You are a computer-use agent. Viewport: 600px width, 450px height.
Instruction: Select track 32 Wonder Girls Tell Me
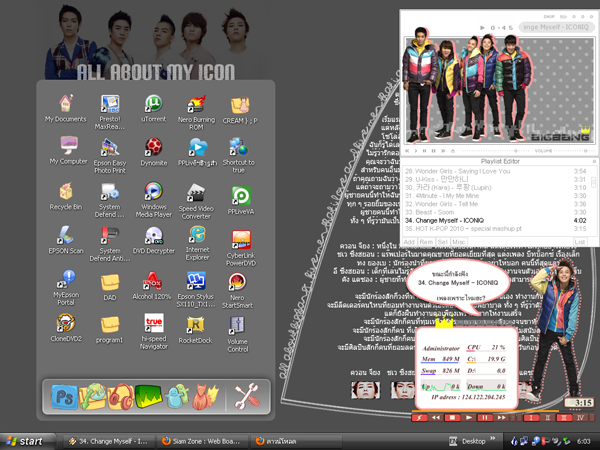pyautogui.click(x=495, y=204)
